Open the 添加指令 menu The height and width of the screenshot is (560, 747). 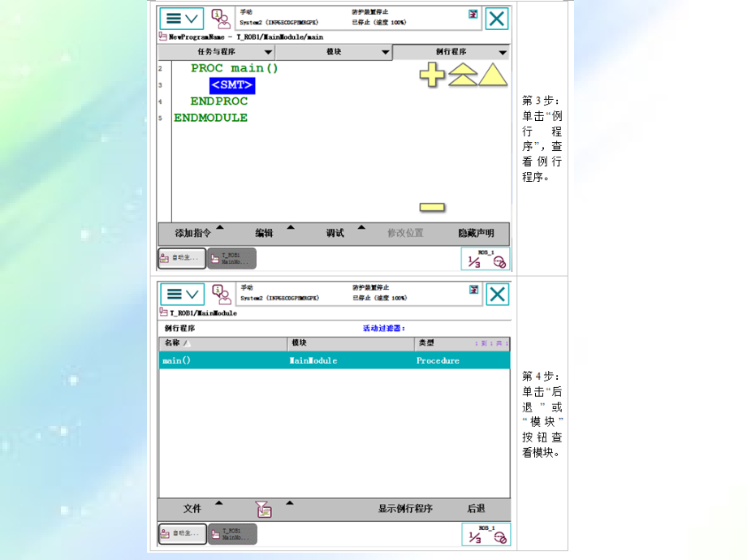point(193,233)
